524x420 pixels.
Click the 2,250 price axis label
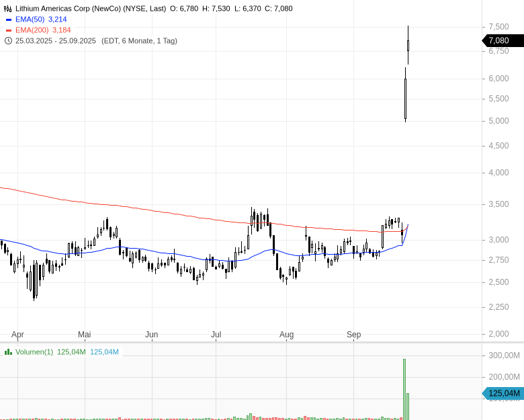pyautogui.click(x=498, y=307)
